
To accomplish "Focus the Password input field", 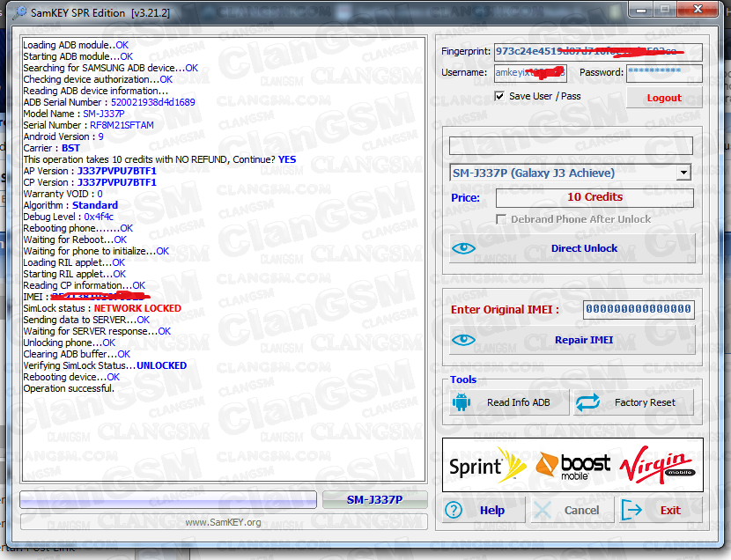I will tap(664, 73).
